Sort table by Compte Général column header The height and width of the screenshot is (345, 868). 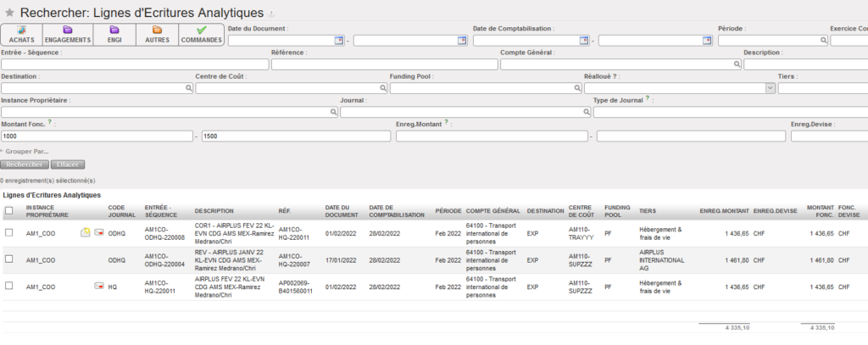pos(492,210)
